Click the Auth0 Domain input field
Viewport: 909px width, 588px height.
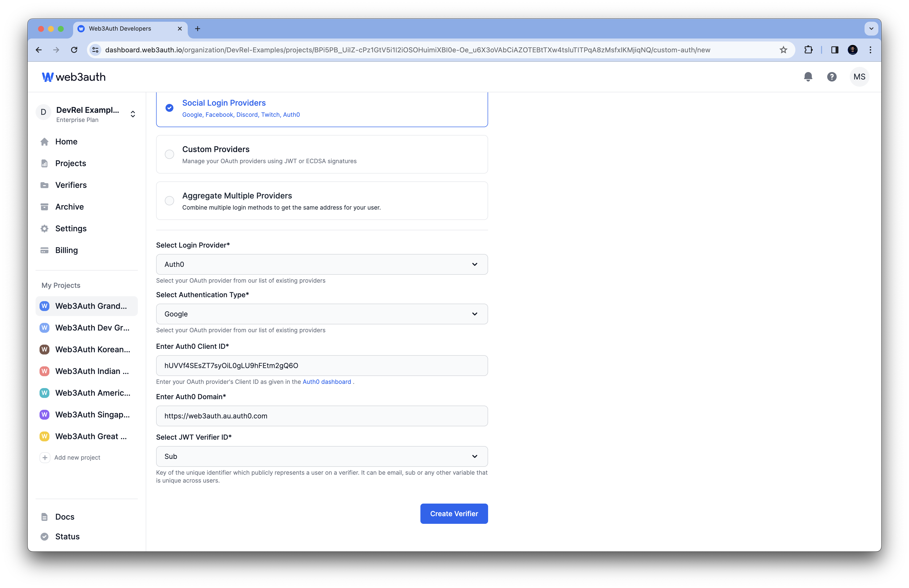[x=322, y=416]
